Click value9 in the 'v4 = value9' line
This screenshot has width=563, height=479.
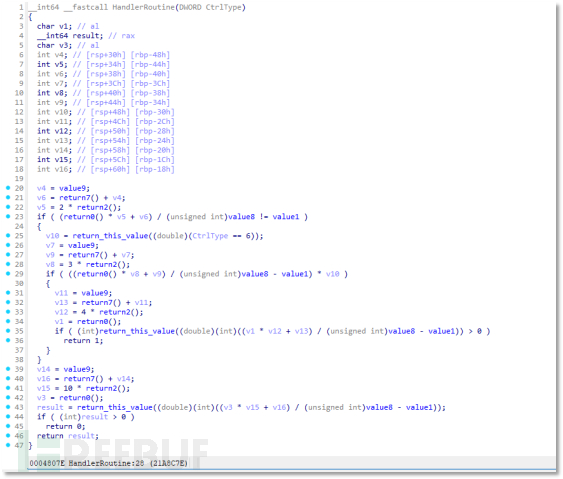click(x=73, y=188)
